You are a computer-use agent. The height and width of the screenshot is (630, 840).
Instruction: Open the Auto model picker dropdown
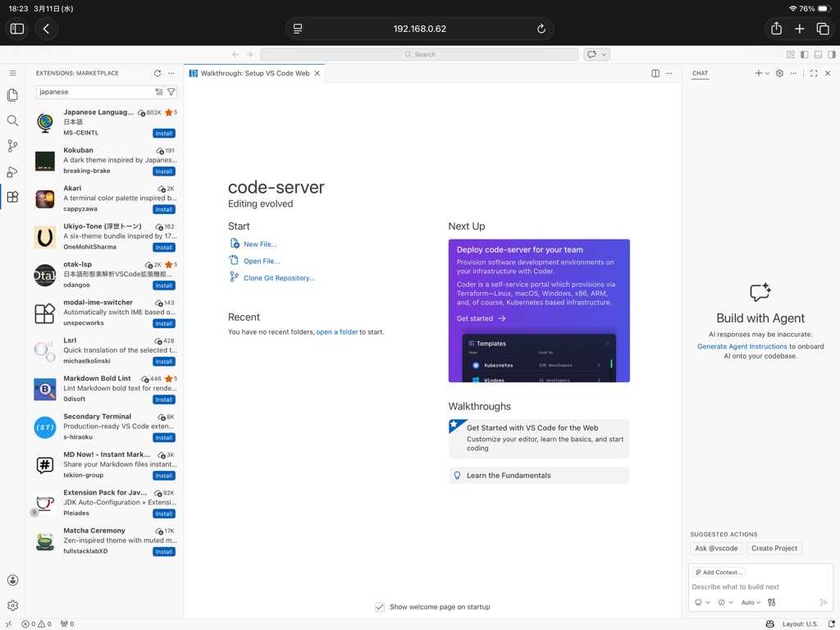tap(751, 602)
